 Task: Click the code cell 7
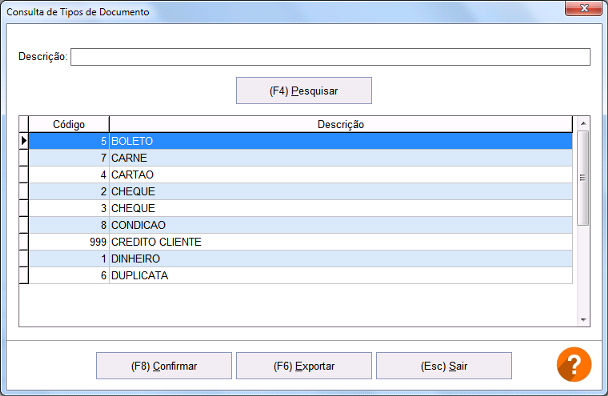point(69,158)
